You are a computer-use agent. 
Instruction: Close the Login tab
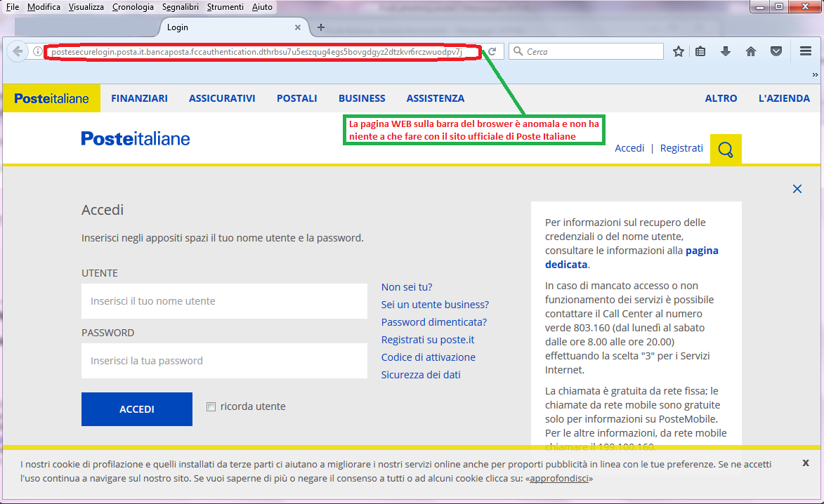click(x=297, y=27)
